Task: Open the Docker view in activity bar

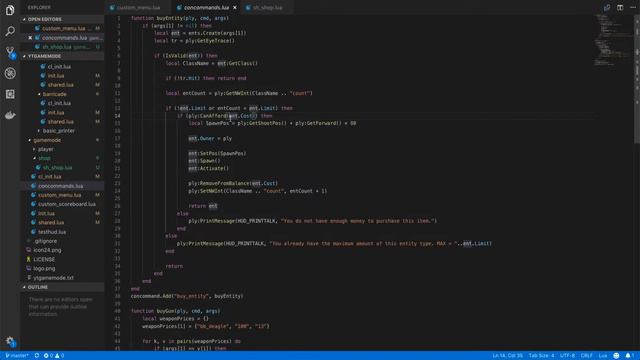Action: tap(10, 115)
